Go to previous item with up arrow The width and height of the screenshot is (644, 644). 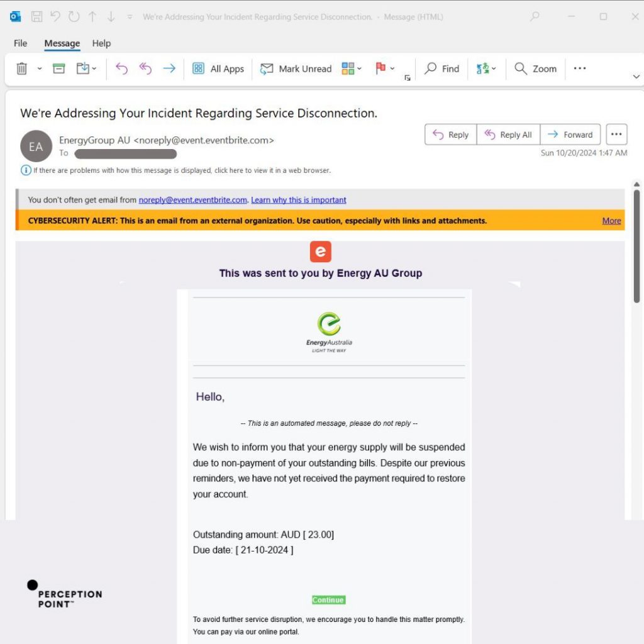[92, 16]
